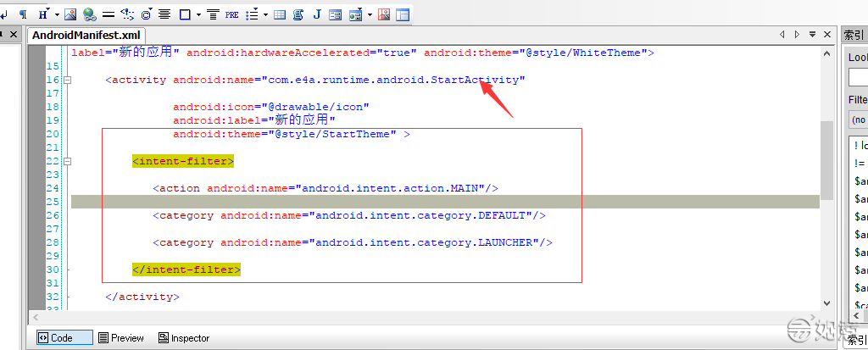This screenshot has width=868, height=350.
Task: Click the paragraph mark toolbar icon
Action: pyautogui.click(x=23, y=14)
